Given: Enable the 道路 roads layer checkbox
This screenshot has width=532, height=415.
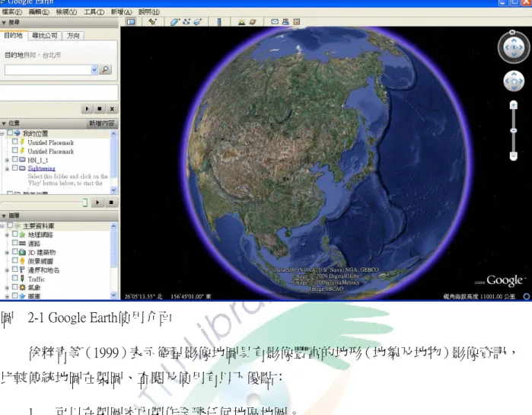Looking at the screenshot, I should pyautogui.click(x=15, y=243).
